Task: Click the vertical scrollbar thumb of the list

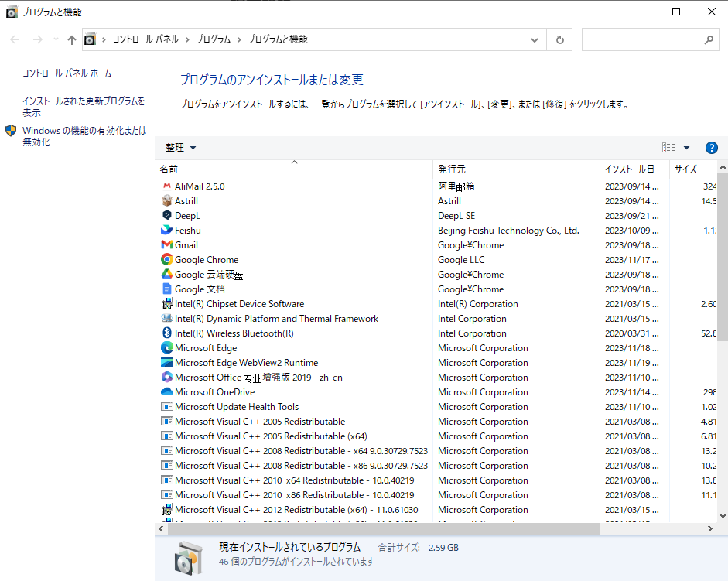Action: (x=723, y=257)
